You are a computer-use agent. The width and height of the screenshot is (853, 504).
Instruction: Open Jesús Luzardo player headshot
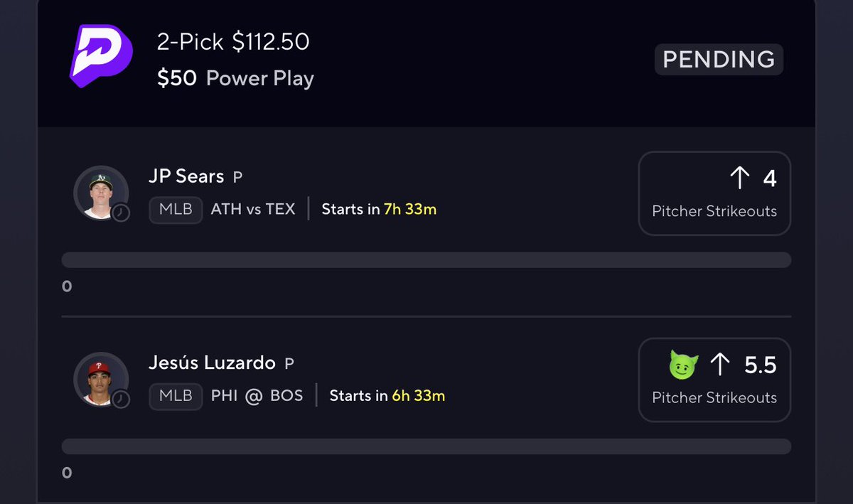(x=101, y=379)
